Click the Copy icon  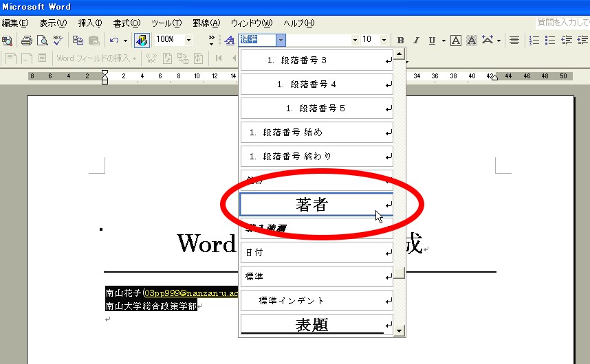point(78,41)
